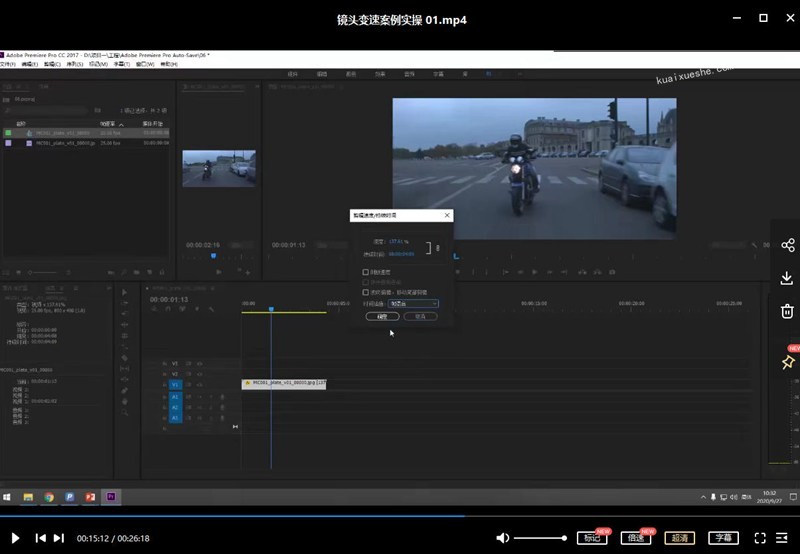Tick the ripple edit checkbox in dialog

point(366,292)
